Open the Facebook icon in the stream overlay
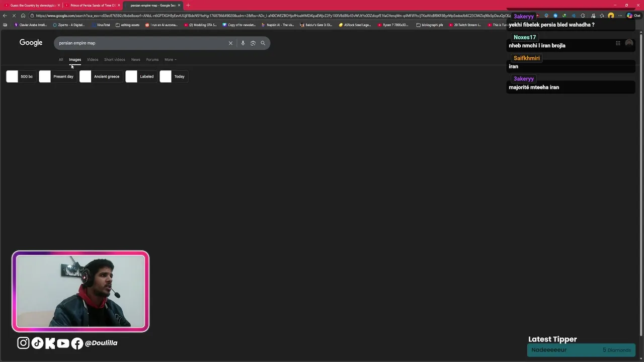The height and width of the screenshot is (362, 644). [x=77, y=343]
